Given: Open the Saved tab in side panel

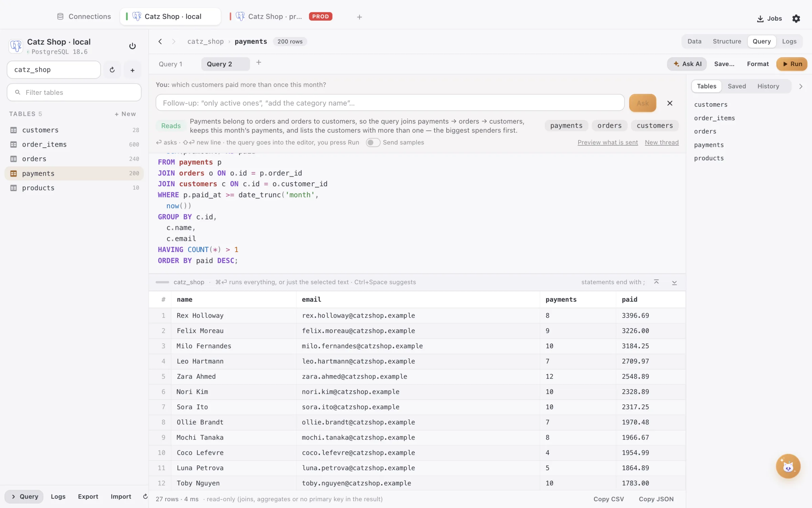Looking at the screenshot, I should pyautogui.click(x=737, y=86).
